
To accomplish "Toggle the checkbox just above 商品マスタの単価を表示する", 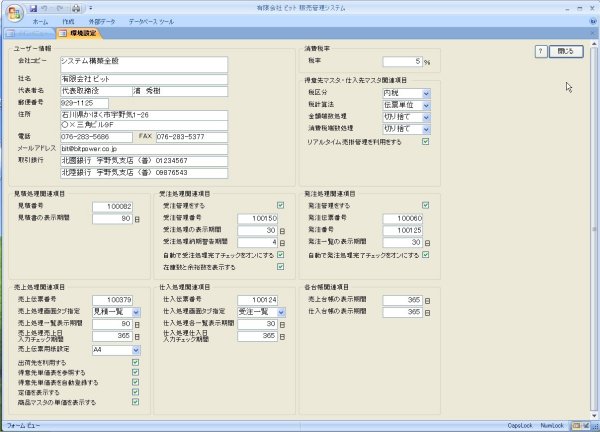I will [x=135, y=392].
